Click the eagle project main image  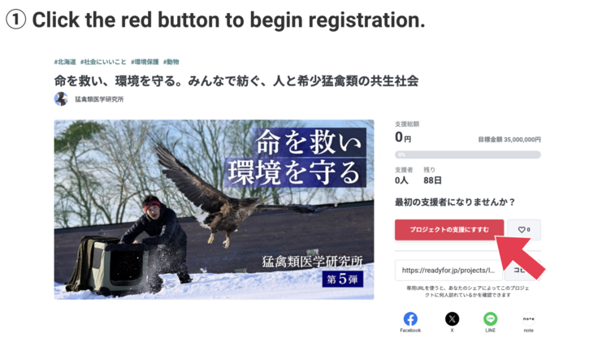[x=214, y=210]
